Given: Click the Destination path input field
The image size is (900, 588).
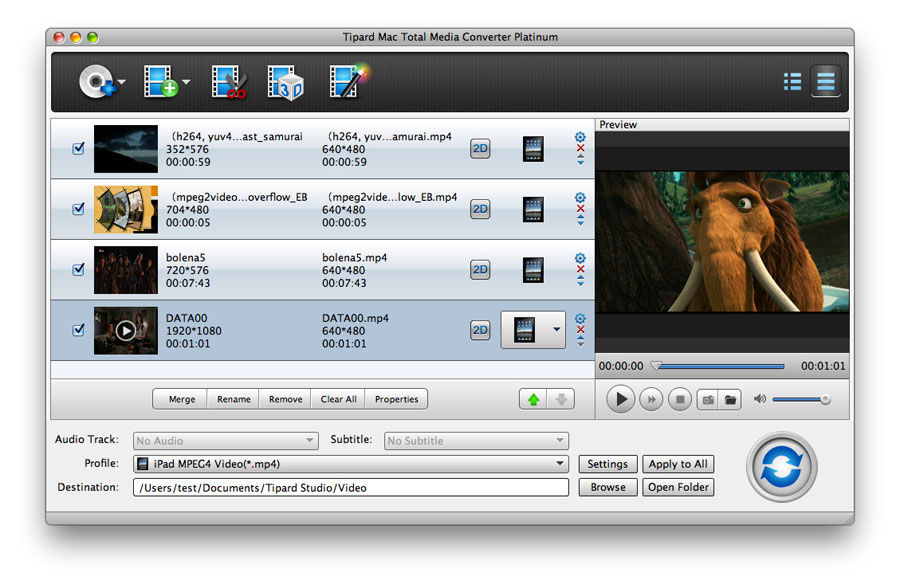Looking at the screenshot, I should pos(350,487).
